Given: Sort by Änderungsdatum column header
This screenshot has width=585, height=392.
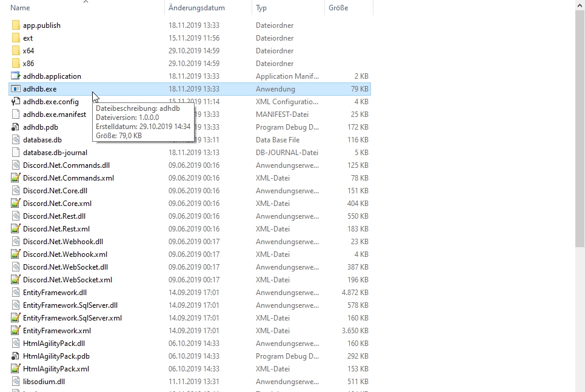Looking at the screenshot, I should (196, 8).
